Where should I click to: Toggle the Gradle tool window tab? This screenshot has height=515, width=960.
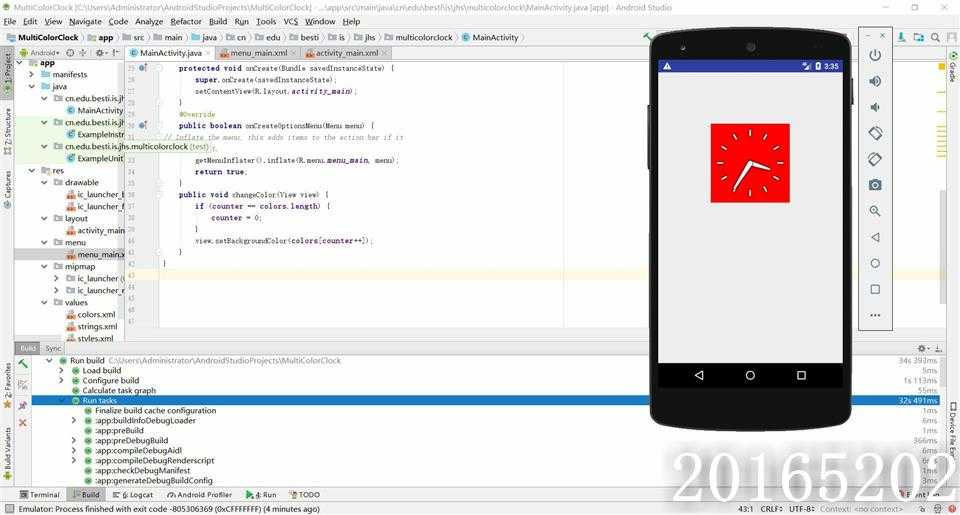(x=953, y=67)
